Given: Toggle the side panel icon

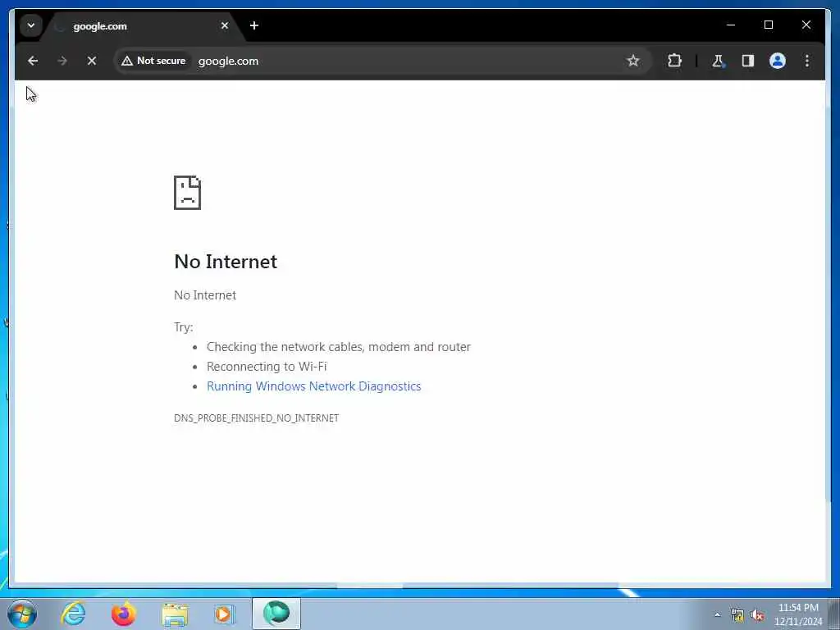Looking at the screenshot, I should point(748,61).
